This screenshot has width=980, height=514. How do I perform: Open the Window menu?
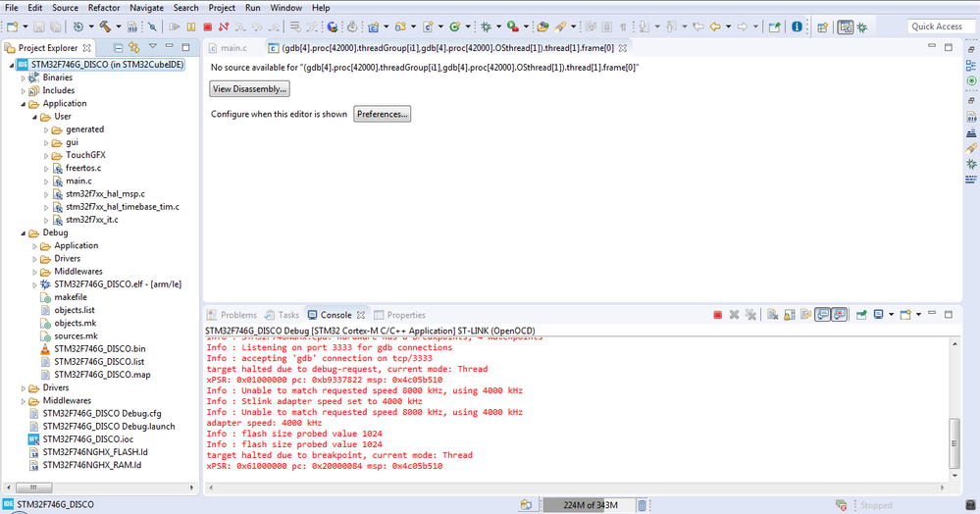point(285,8)
